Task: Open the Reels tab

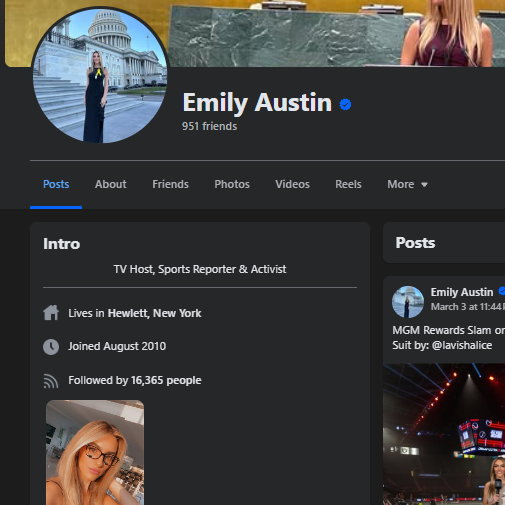Action: [x=348, y=184]
